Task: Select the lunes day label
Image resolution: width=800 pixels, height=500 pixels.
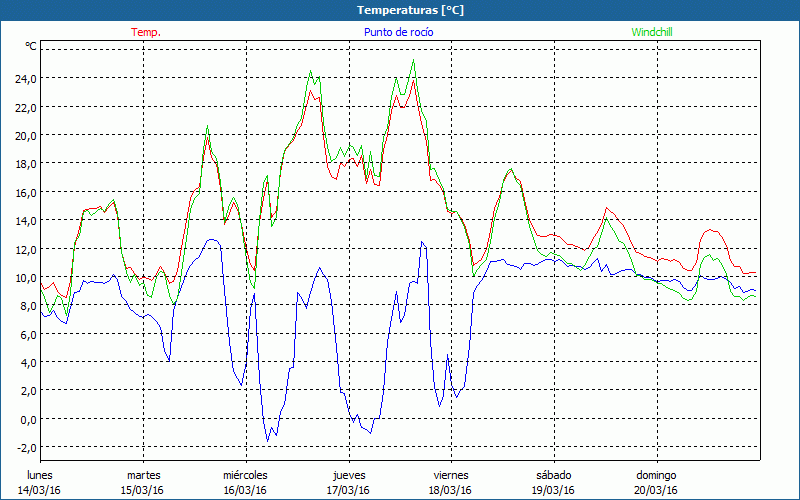Action: pyautogui.click(x=40, y=475)
